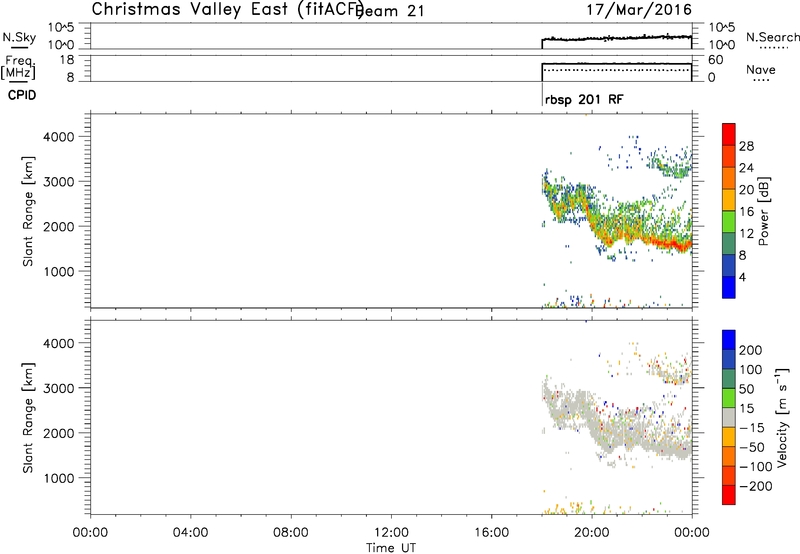The height and width of the screenshot is (554, 800).
Task: Click the '28' tick on Power colorbar
Action: point(746,146)
